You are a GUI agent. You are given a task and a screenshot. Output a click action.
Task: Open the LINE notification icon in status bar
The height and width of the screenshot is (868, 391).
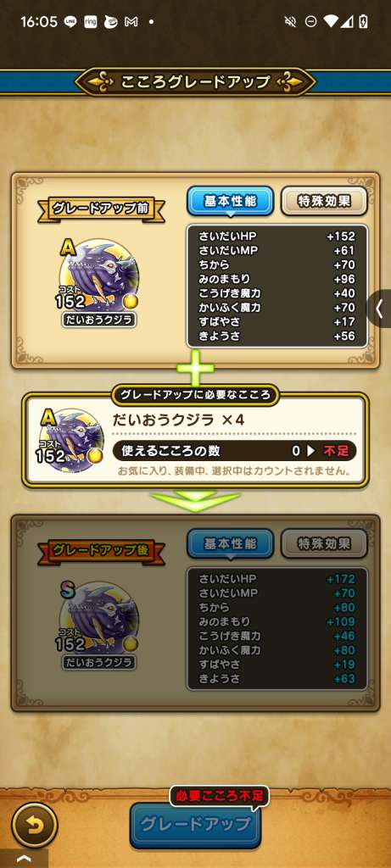coord(70,22)
